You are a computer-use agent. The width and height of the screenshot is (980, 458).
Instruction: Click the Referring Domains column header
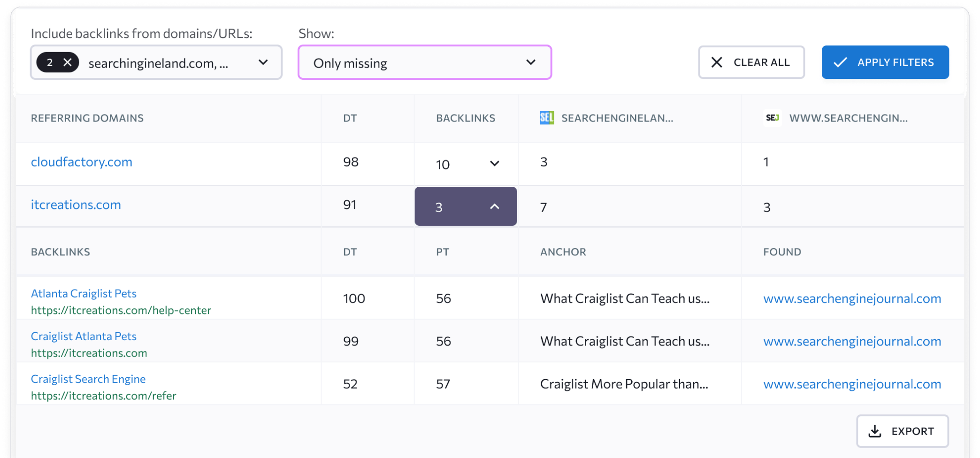point(87,118)
